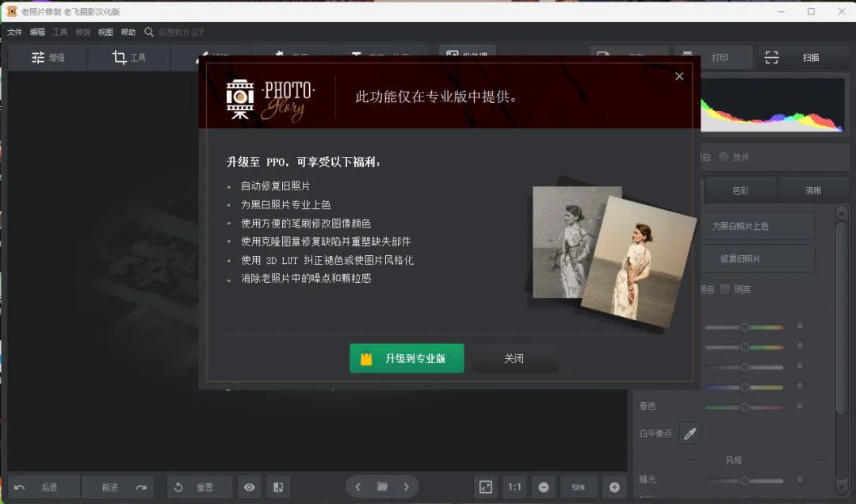
Task: Toggle the before/after compare icon
Action: pyautogui.click(x=278, y=487)
